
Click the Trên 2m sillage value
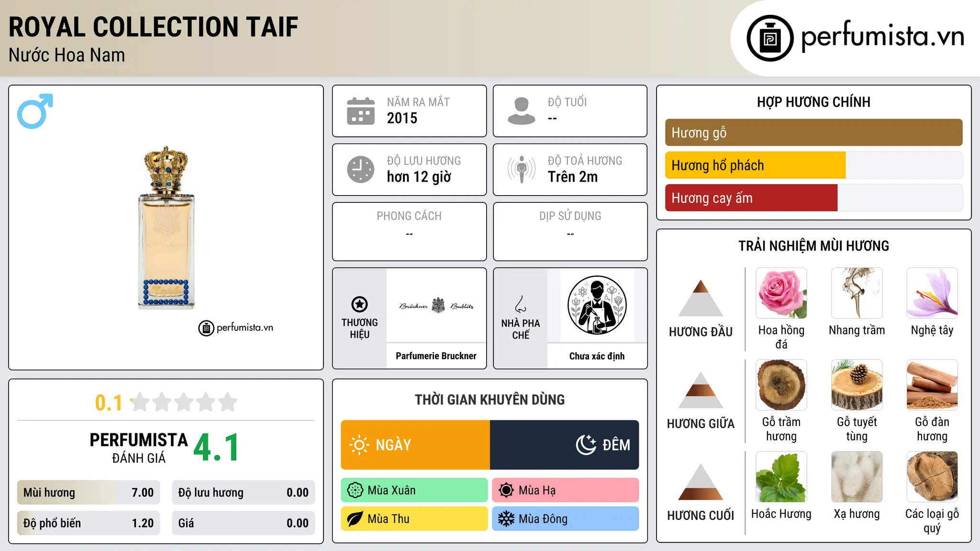(x=573, y=177)
